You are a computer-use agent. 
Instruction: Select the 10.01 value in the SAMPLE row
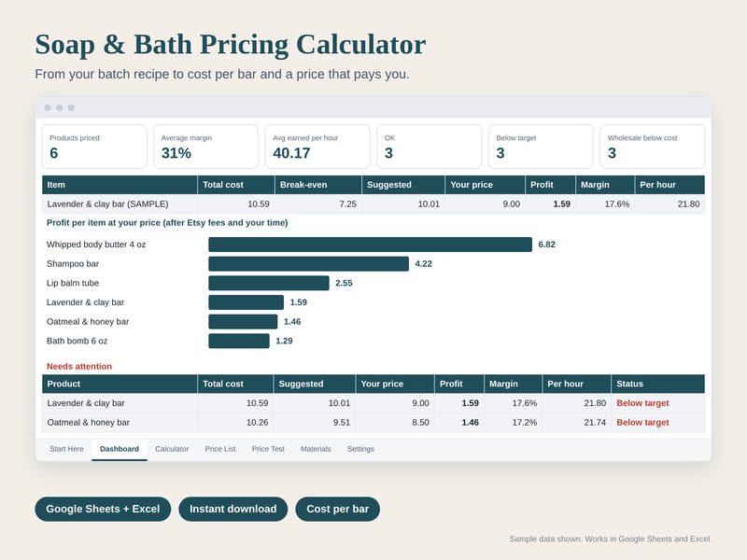pyautogui.click(x=429, y=203)
